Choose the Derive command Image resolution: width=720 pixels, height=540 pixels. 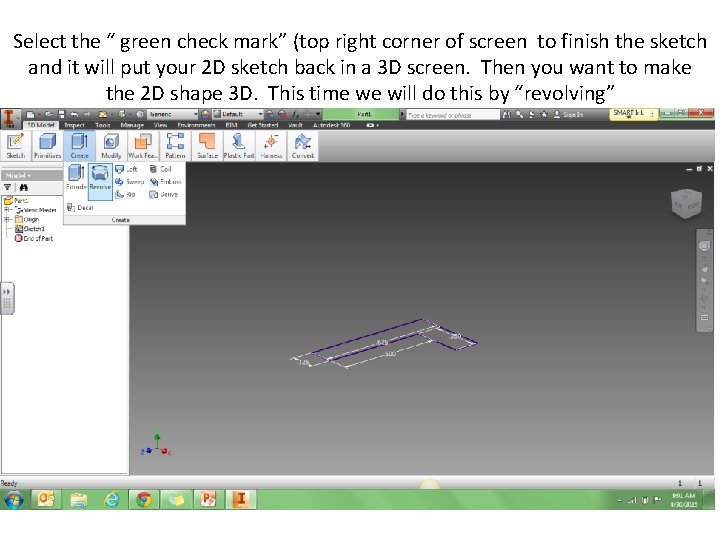tap(163, 194)
